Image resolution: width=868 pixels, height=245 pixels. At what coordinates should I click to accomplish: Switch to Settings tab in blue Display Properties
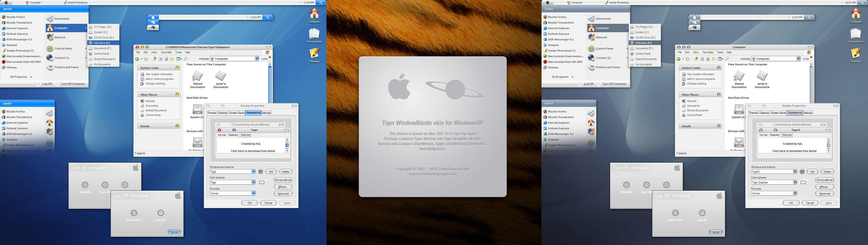point(266,113)
